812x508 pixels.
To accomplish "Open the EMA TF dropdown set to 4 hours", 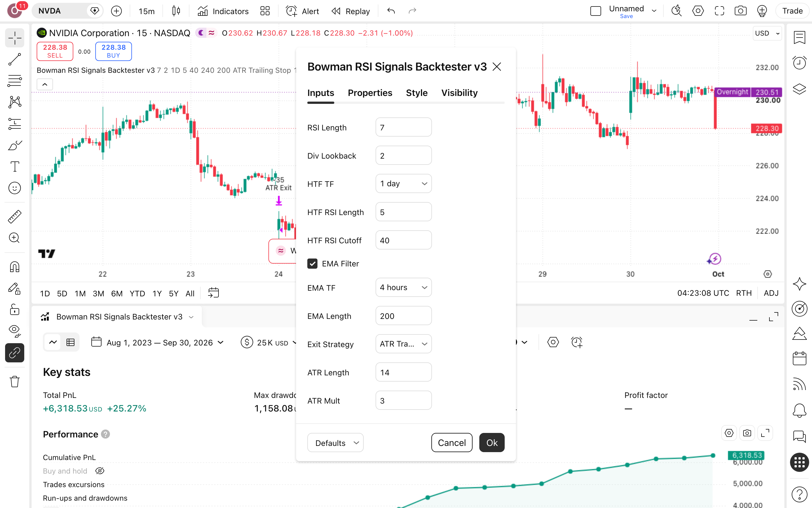I will 403,287.
